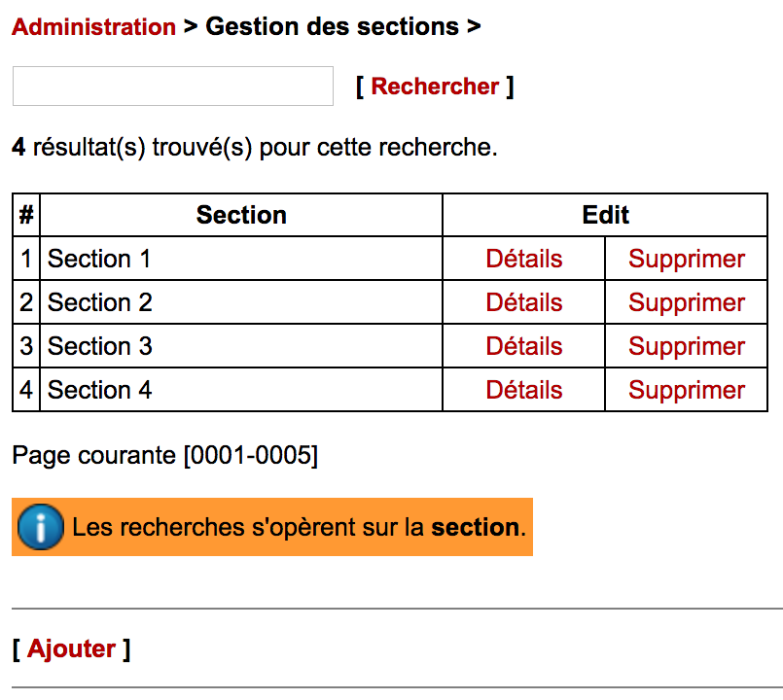Click the search text input field
783x700 pixels.
click(x=173, y=86)
